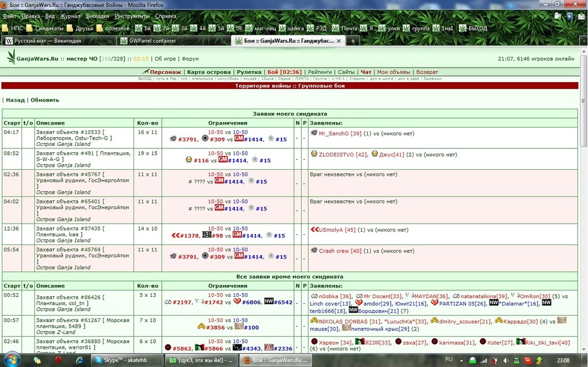Screen dimensions: 588x367
Task: Click the Почта leaf bookmark
Action: click(345, 28)
